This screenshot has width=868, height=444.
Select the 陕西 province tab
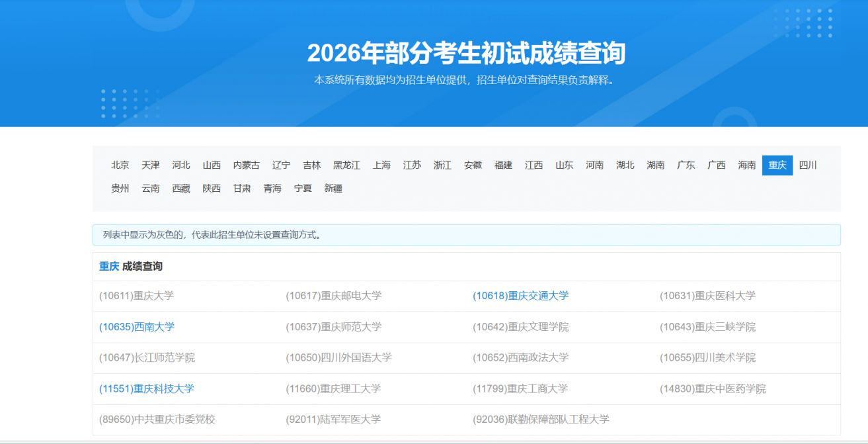212,189
